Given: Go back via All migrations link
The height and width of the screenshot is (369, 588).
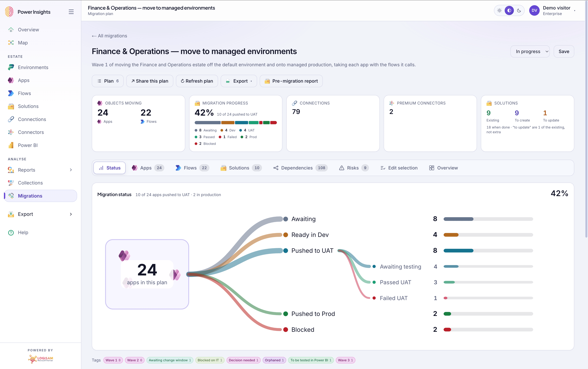Looking at the screenshot, I should pos(109,36).
